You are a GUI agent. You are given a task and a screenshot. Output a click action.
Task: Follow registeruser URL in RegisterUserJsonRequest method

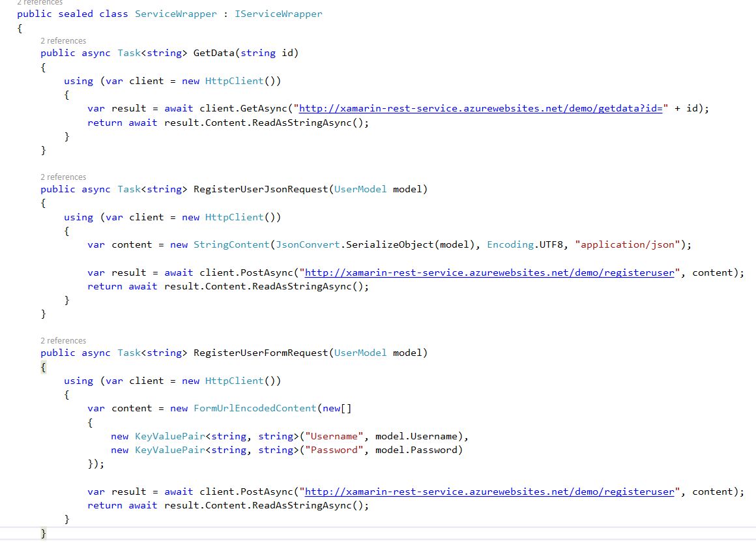click(x=489, y=272)
